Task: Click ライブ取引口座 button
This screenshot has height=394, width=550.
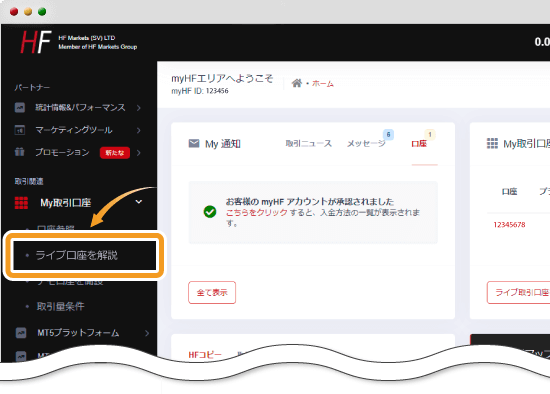Action: click(x=519, y=292)
